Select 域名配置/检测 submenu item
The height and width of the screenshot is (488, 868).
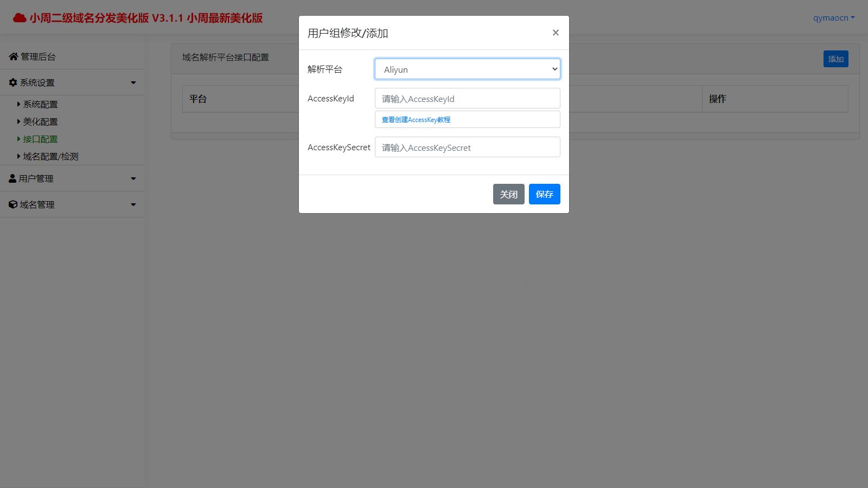coord(50,156)
